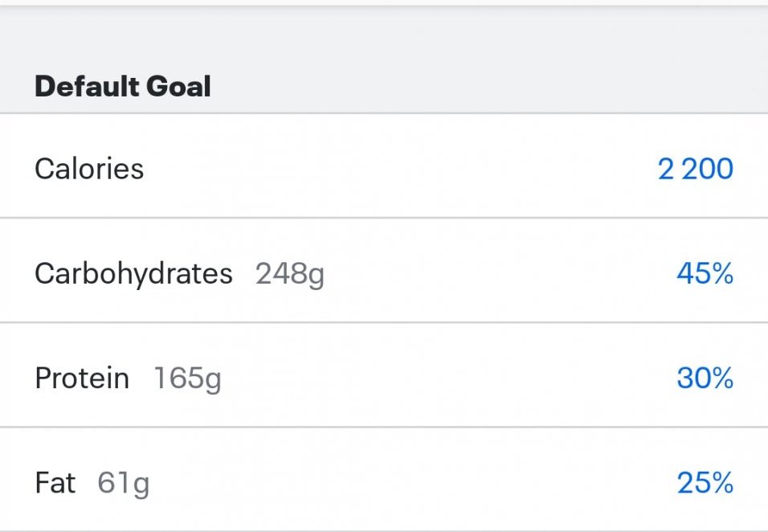The width and height of the screenshot is (768, 532).
Task: Click the 248g carbohydrate gram amount
Action: click(290, 275)
